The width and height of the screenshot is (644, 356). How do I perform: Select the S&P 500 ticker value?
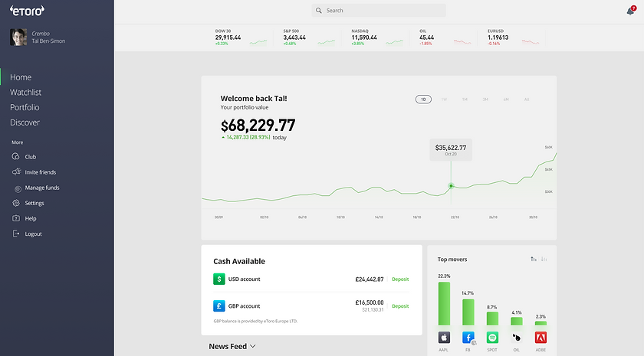click(x=294, y=38)
